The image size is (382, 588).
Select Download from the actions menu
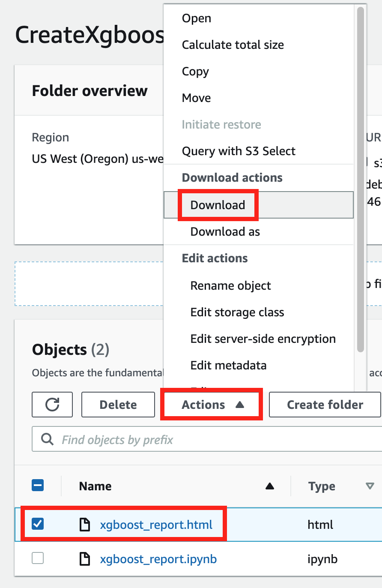[x=218, y=205]
